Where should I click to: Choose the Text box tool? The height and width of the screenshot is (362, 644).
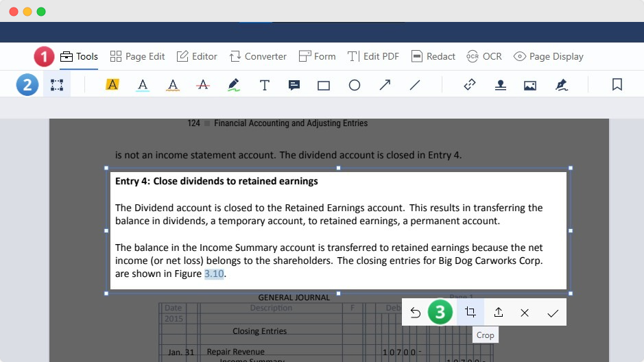coord(265,85)
